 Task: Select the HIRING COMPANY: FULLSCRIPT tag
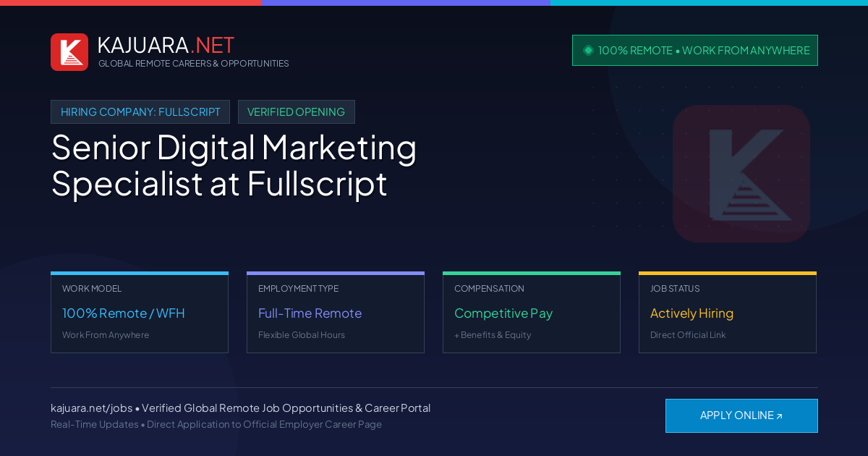pos(140,112)
